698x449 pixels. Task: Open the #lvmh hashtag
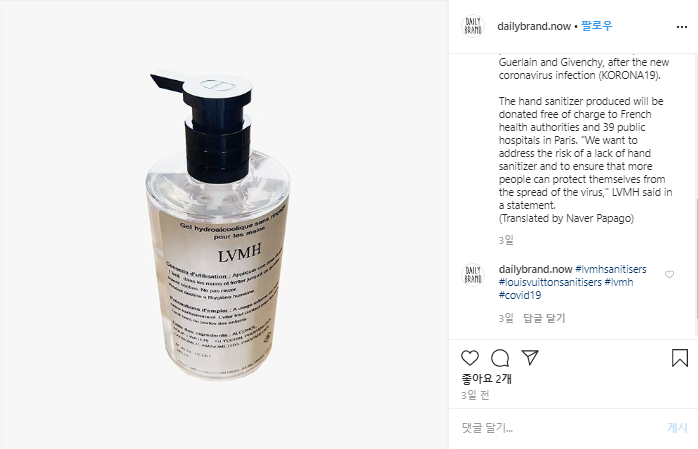coord(619,282)
